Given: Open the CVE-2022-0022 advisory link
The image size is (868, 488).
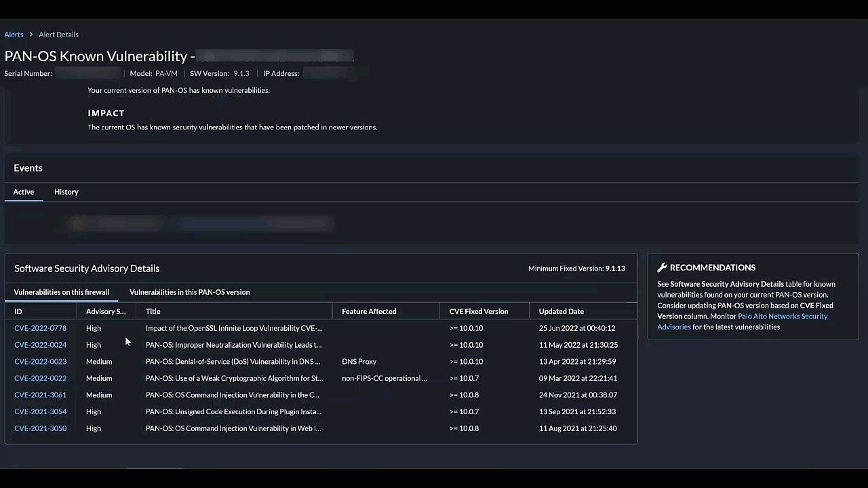Looking at the screenshot, I should click(x=40, y=378).
